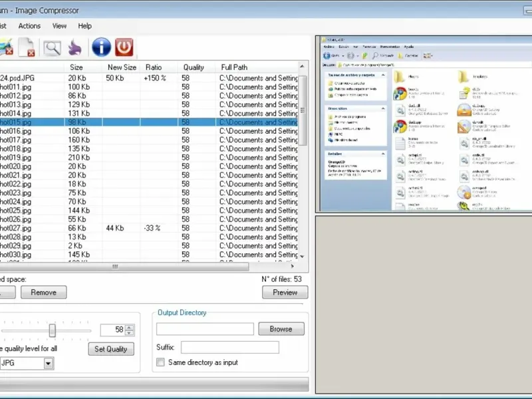The image size is (532, 399).
Task: Click the 44 Kb new size cell
Action: coord(115,228)
